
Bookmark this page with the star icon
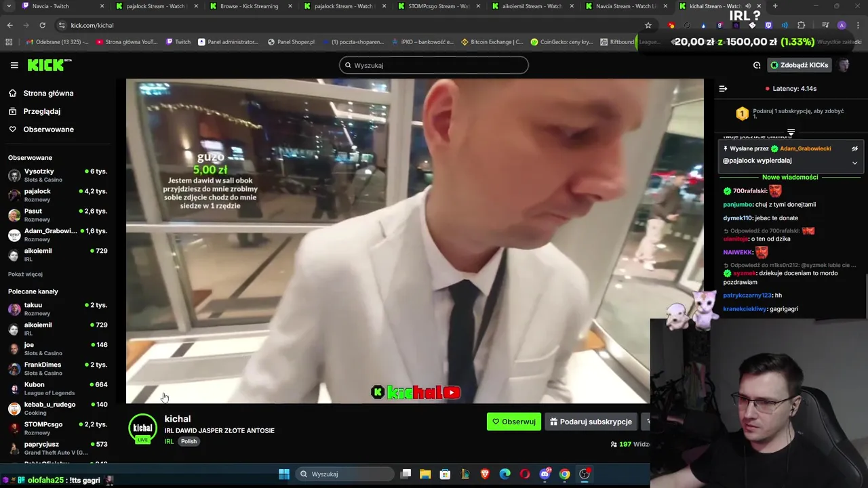(x=648, y=25)
